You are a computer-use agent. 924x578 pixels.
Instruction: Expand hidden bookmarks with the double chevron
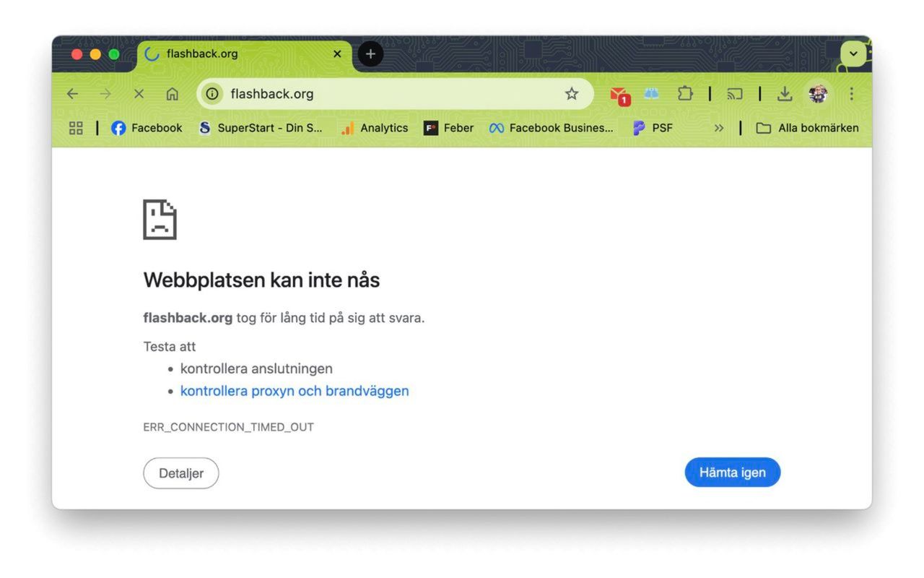(718, 128)
